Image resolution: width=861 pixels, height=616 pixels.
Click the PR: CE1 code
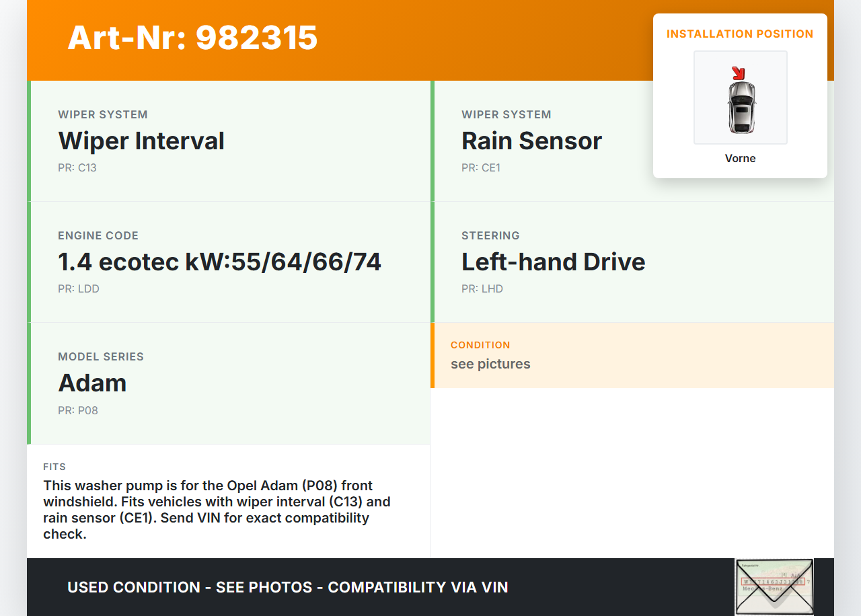(x=481, y=168)
